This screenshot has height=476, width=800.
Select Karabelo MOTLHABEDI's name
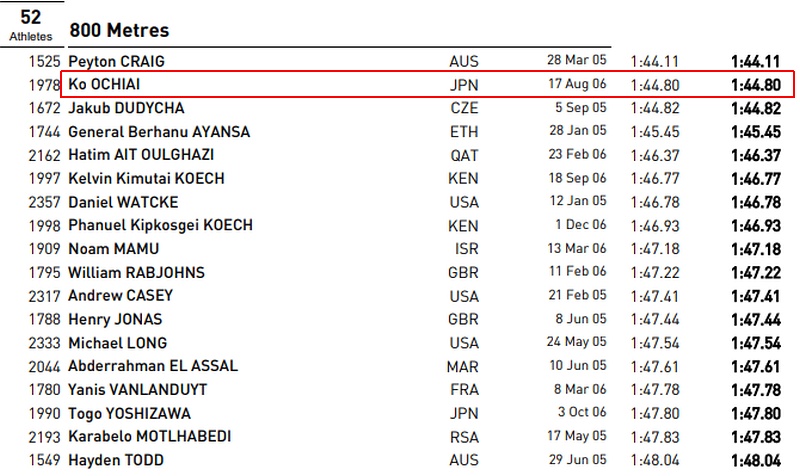click(152, 436)
